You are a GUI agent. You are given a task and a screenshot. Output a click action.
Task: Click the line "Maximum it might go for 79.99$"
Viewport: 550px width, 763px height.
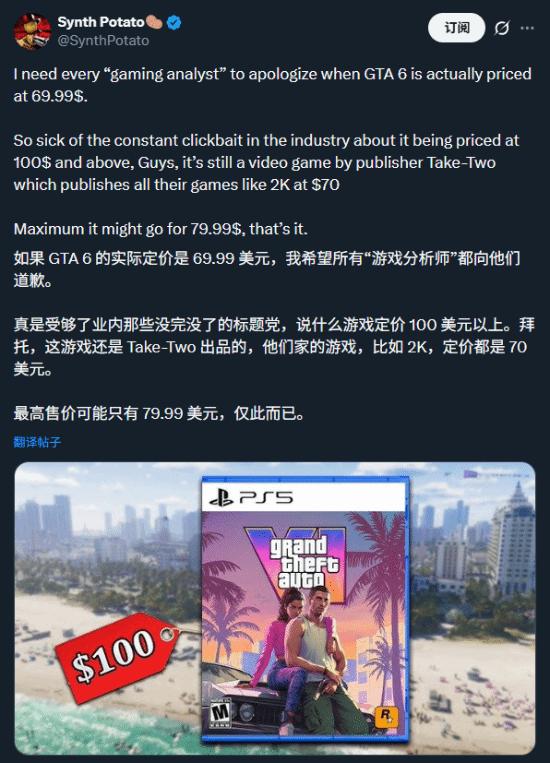pos(161,229)
